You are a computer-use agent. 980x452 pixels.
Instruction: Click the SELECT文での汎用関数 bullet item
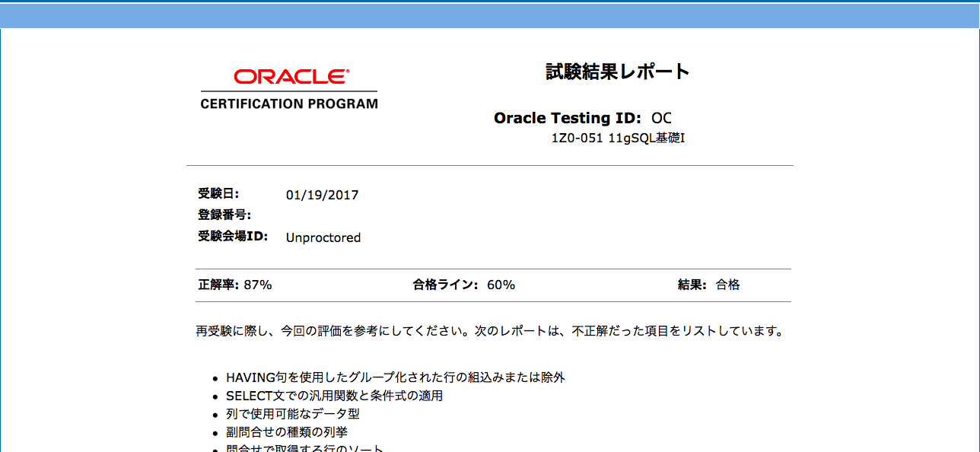(x=334, y=396)
